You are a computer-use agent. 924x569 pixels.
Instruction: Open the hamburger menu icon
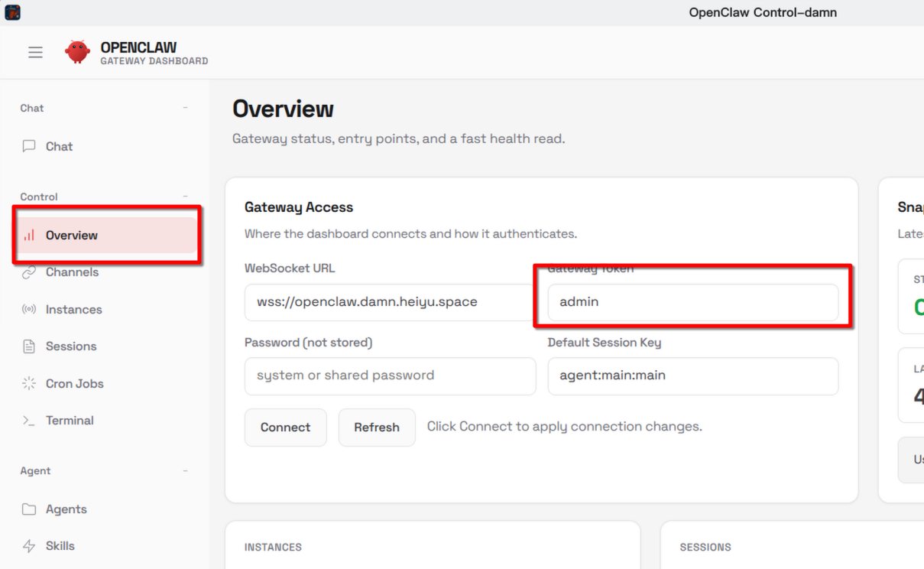35,53
